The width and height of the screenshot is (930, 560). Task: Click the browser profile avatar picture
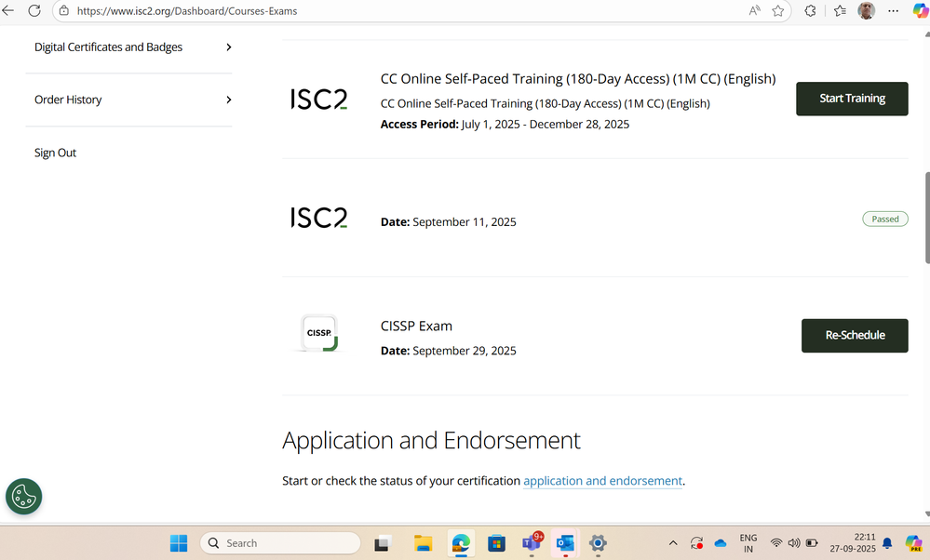pyautogui.click(x=866, y=11)
